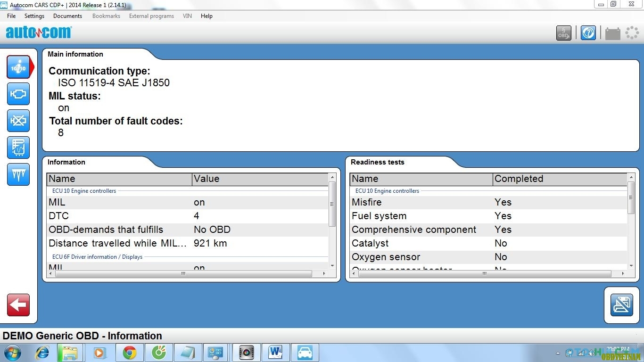Click the red back arrow button

(18, 305)
